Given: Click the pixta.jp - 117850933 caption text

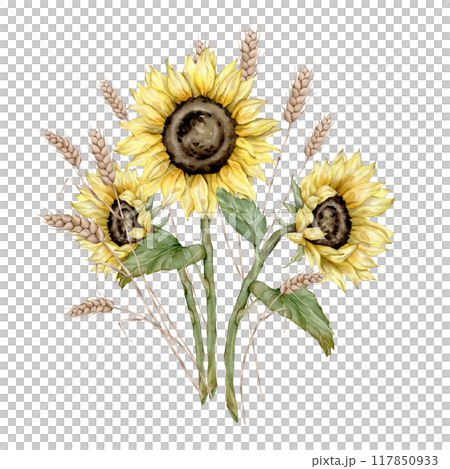Looking at the screenshot, I should coord(375,461).
